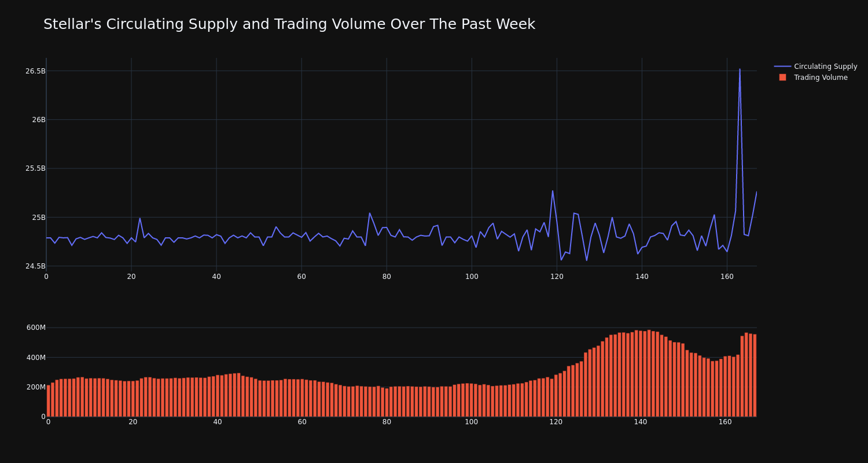Click the chart title text
The height and width of the screenshot is (463, 868).
(289, 24)
